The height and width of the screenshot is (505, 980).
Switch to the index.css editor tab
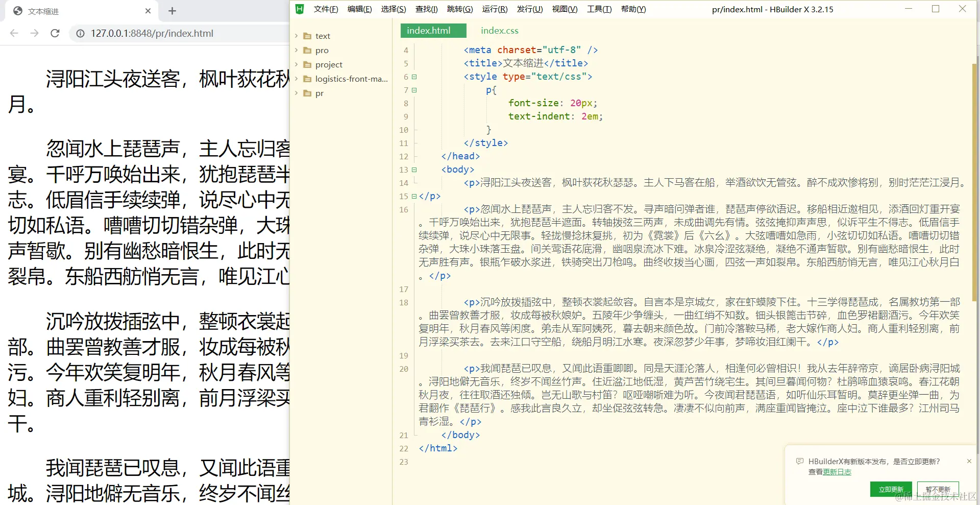(x=499, y=31)
